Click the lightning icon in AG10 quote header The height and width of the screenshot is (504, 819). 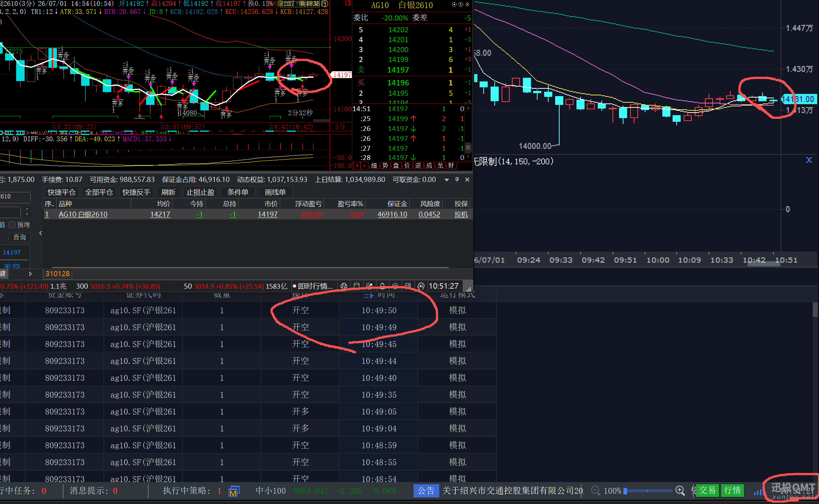click(461, 5)
